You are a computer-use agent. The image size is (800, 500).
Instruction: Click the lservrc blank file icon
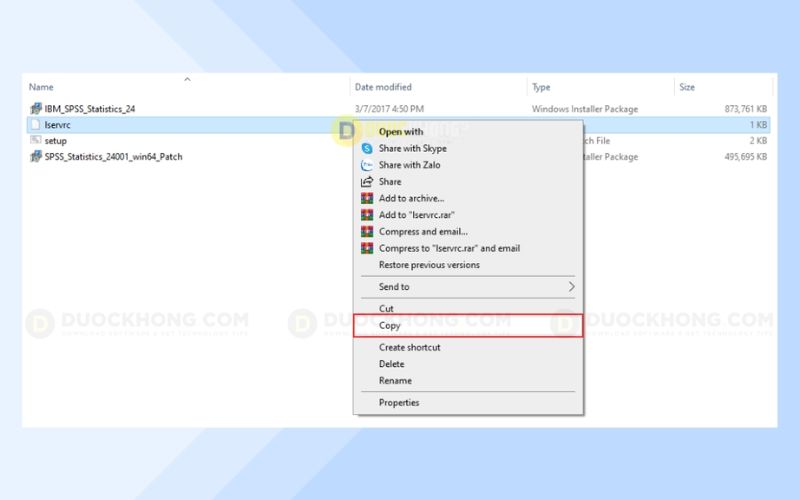point(35,124)
